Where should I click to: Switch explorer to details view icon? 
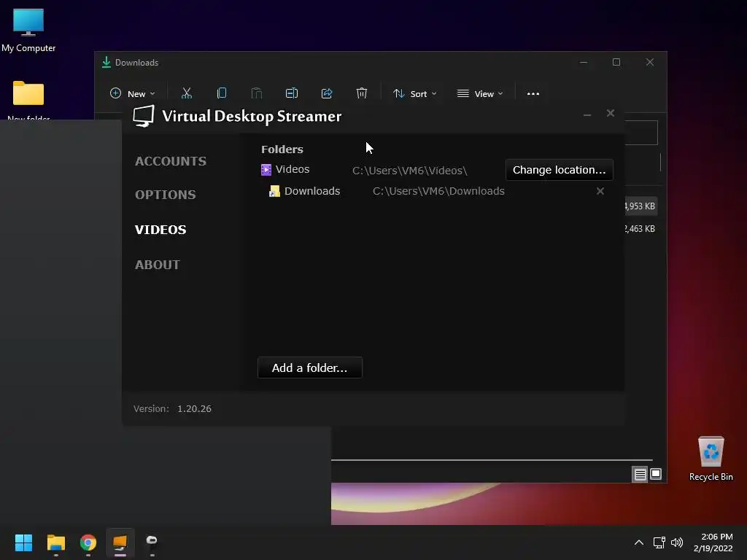point(640,474)
